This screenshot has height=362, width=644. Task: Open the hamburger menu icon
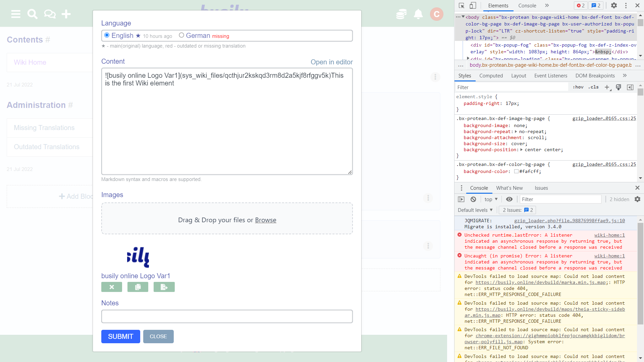pos(16,14)
